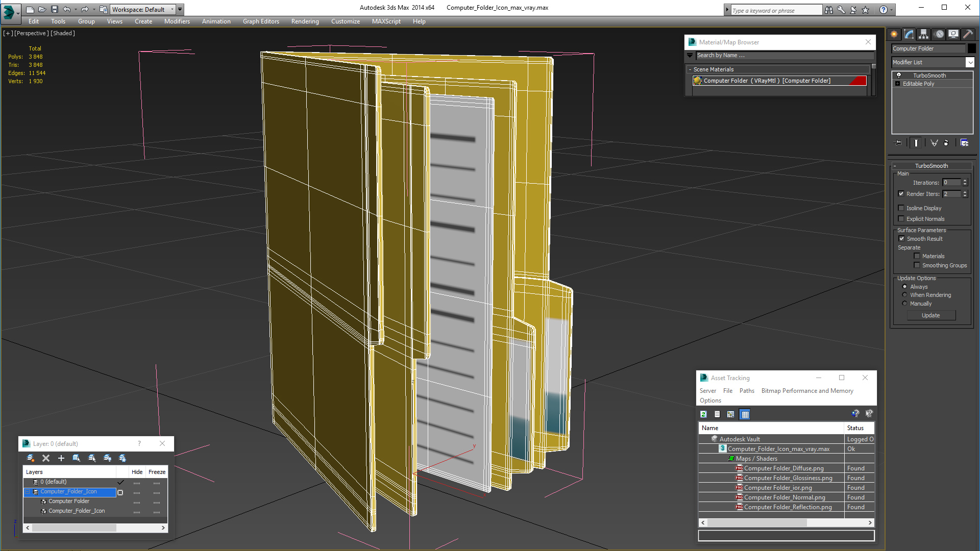Enable the Isoline Display checkbox
980x551 pixels.
[901, 208]
